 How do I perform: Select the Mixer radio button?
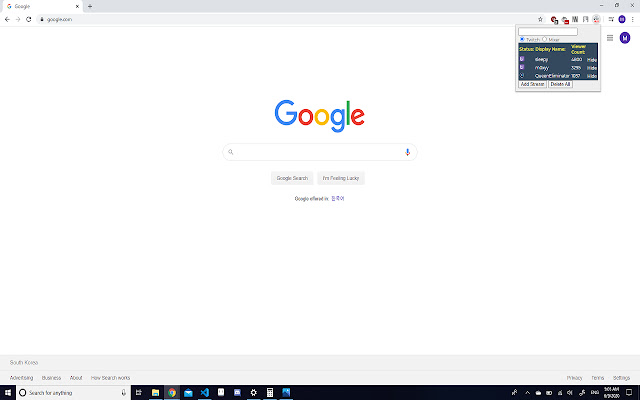click(x=544, y=39)
